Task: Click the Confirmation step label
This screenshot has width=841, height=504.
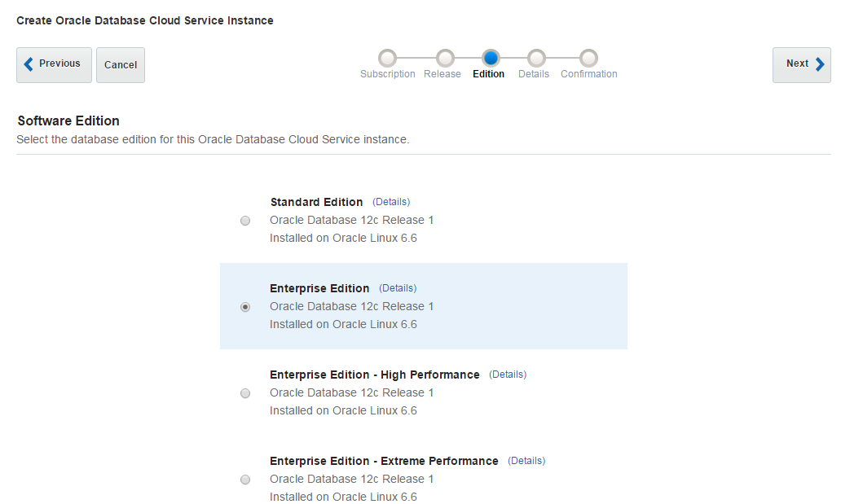Action: pos(589,74)
